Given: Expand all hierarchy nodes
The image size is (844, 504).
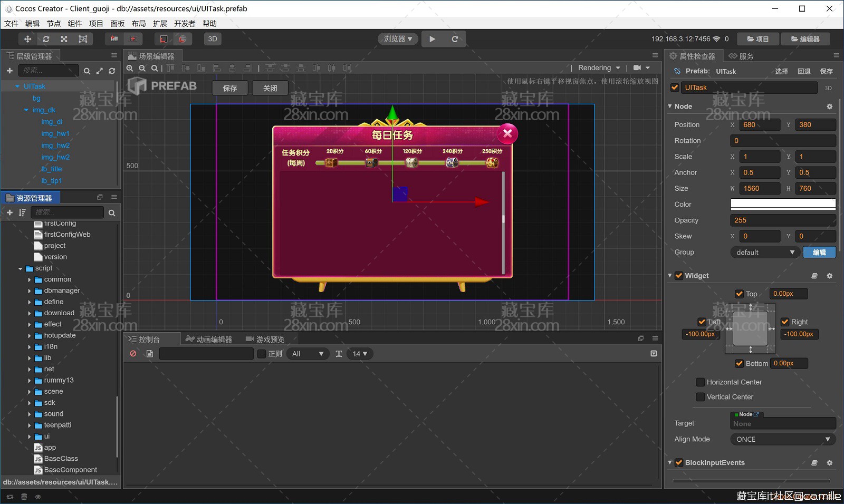Looking at the screenshot, I should coord(100,71).
